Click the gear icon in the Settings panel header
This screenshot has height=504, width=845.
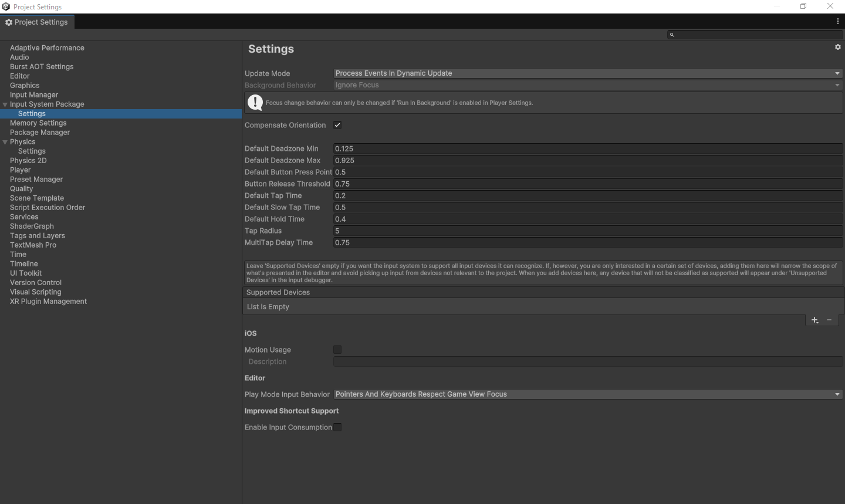[x=837, y=47]
